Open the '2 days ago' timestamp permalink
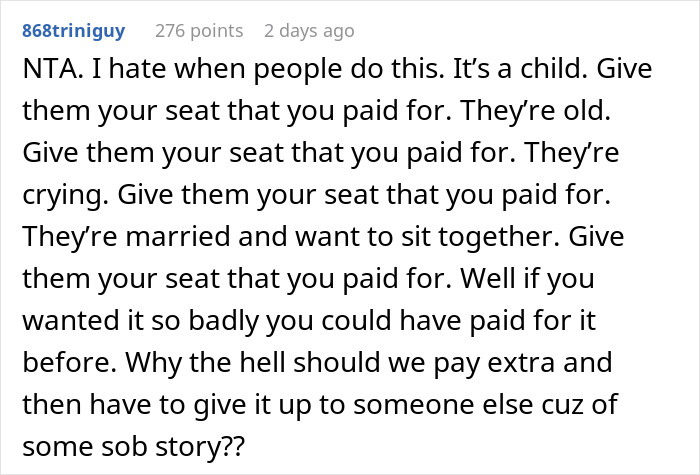The height and width of the screenshot is (475, 700). click(x=309, y=31)
